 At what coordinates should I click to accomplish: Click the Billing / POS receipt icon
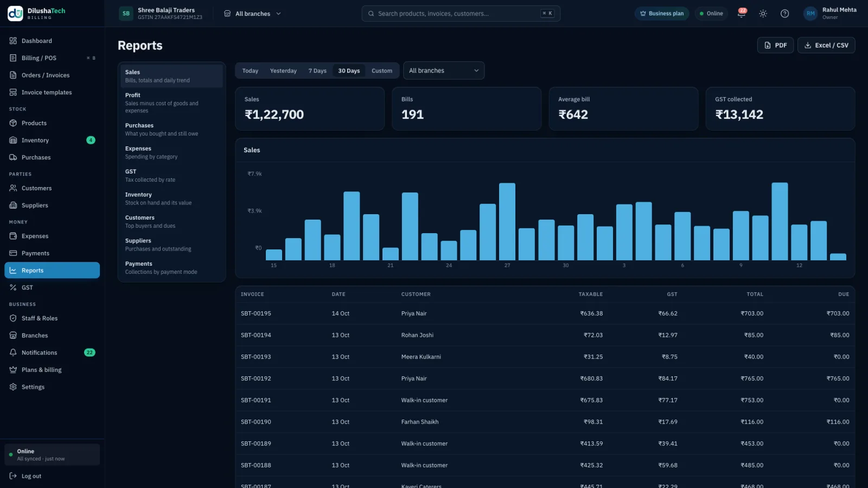point(13,58)
